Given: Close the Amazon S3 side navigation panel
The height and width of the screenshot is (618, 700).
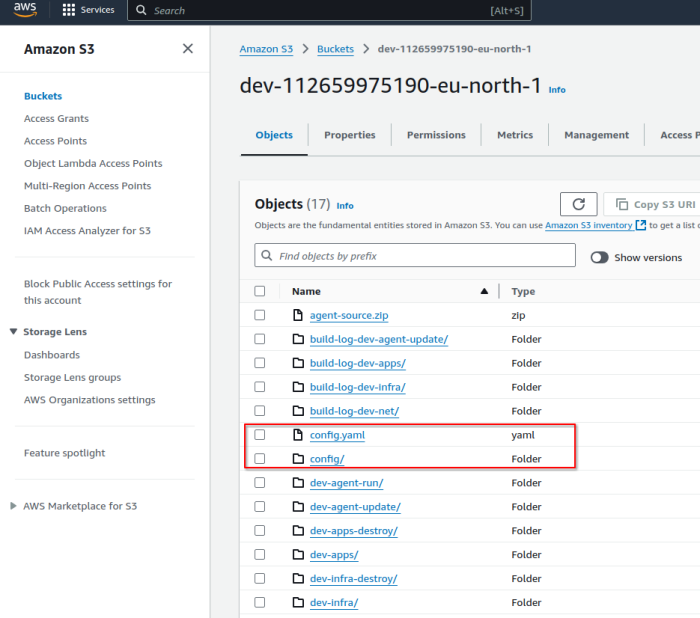Looking at the screenshot, I should pos(188,48).
